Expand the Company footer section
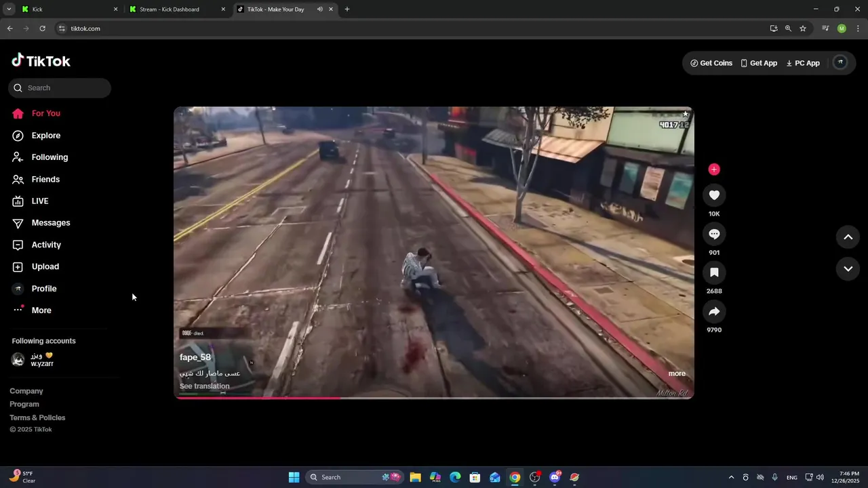 tap(26, 391)
